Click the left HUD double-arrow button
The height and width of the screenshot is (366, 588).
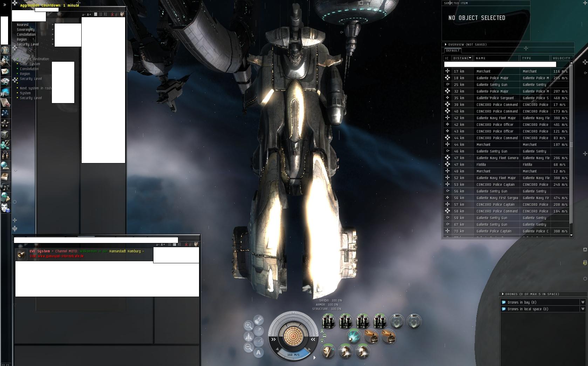(x=273, y=339)
